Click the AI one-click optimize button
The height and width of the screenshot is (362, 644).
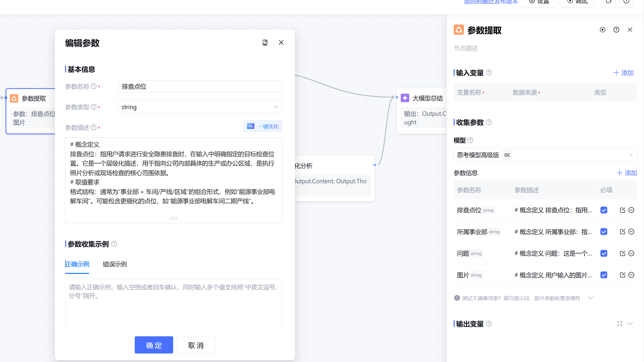click(263, 126)
